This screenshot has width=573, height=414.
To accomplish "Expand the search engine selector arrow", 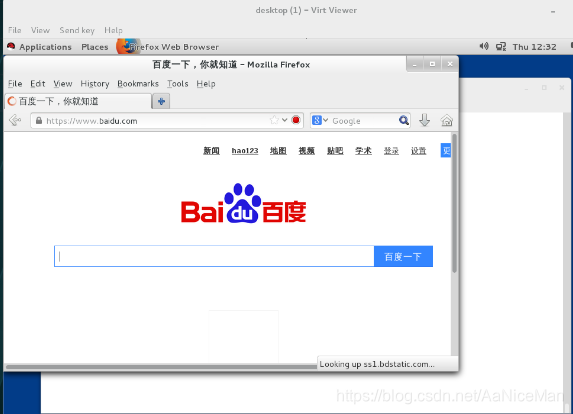I will click(x=325, y=120).
